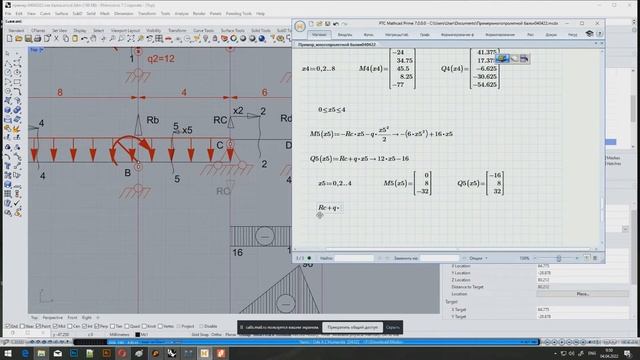Open Mail app from taskbar

click(x=58, y=353)
